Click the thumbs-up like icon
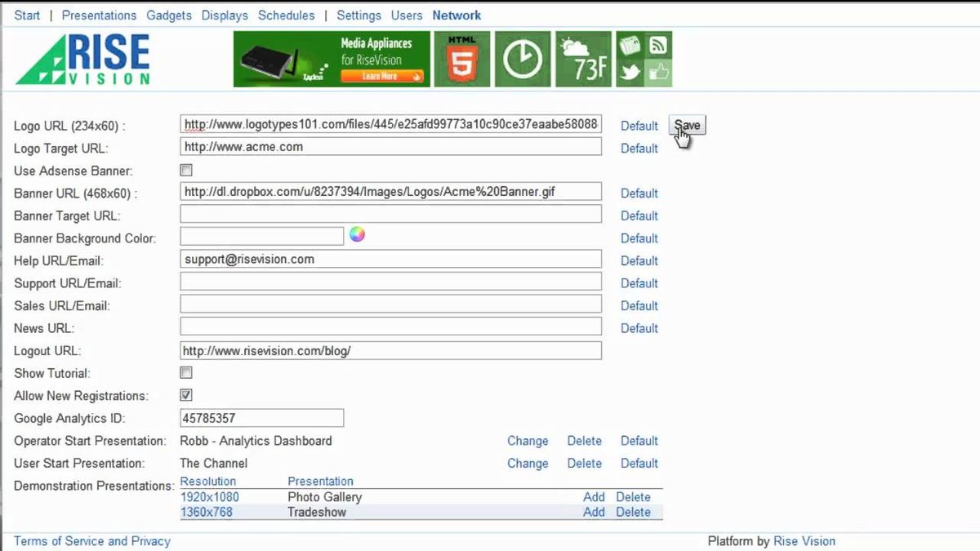The width and height of the screenshot is (980, 551). tap(658, 73)
